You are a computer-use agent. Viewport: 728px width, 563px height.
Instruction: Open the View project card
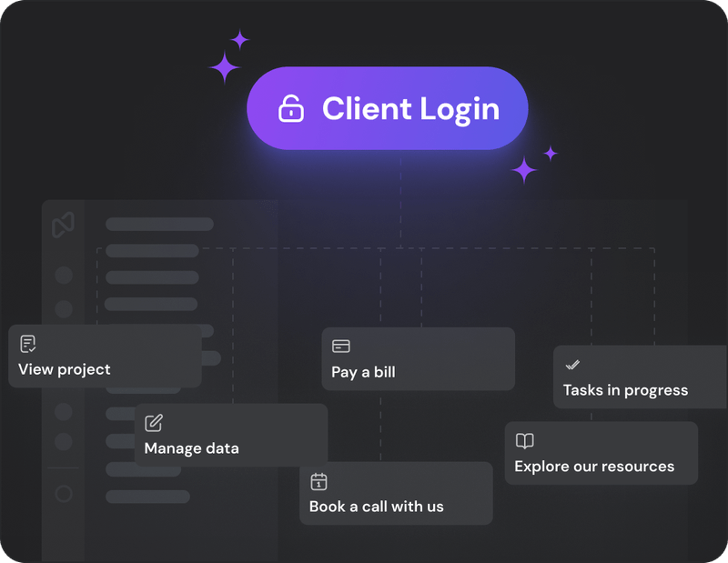click(105, 356)
